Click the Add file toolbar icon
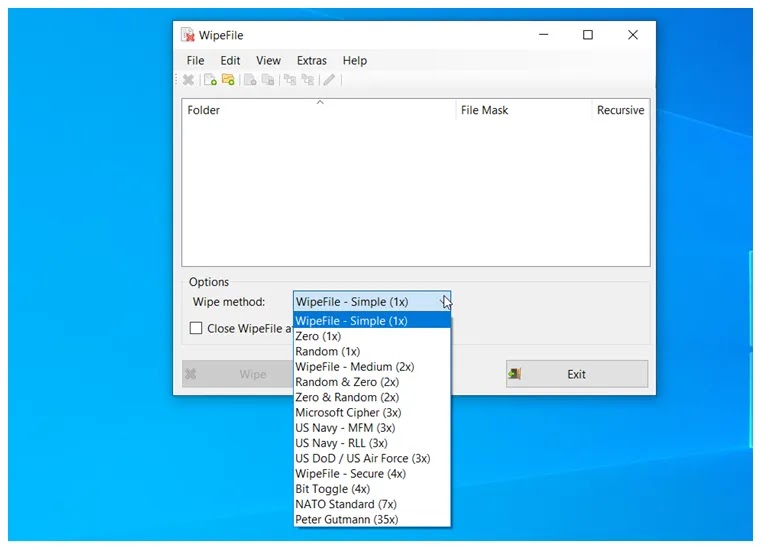The image size is (761, 549). click(210, 80)
